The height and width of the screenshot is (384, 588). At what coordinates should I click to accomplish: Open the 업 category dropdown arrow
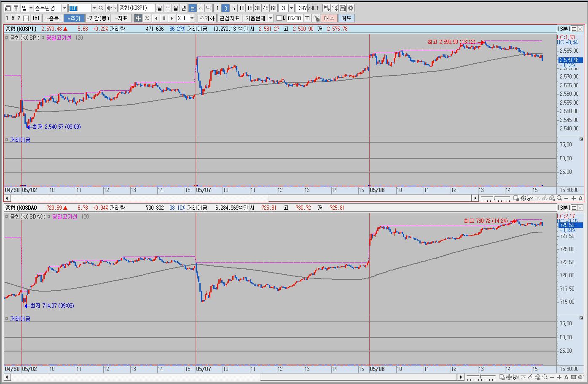31,8
